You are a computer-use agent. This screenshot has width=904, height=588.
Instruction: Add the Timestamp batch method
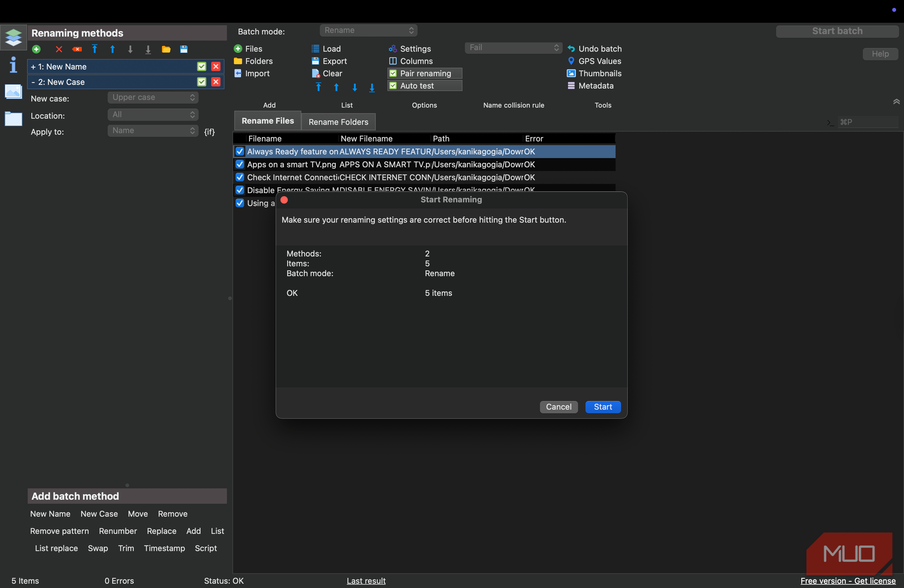(x=165, y=548)
